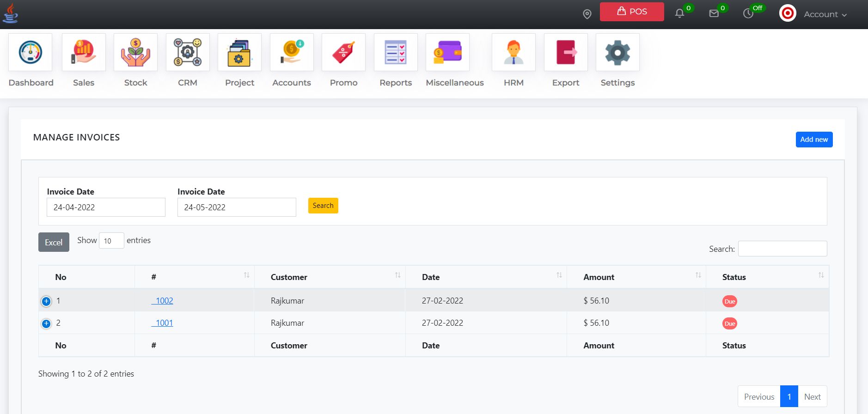868x414 pixels.
Task: Open the Sales module icon
Action: [84, 52]
